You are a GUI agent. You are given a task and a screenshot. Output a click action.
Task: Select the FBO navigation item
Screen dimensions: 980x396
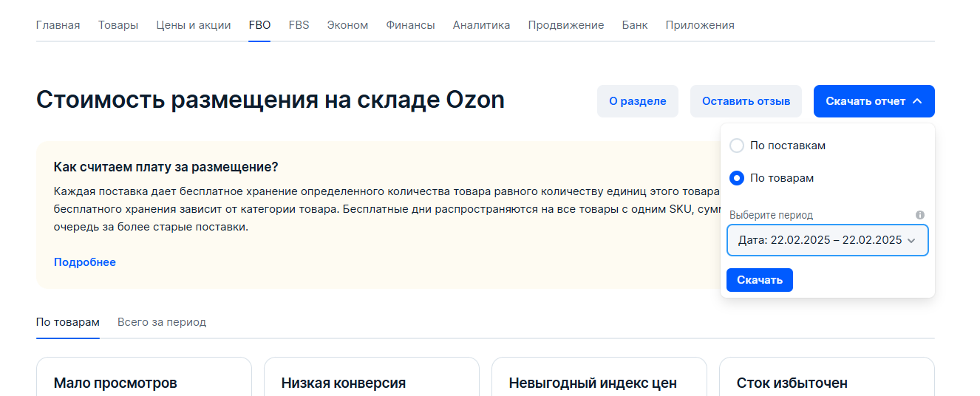(x=259, y=25)
